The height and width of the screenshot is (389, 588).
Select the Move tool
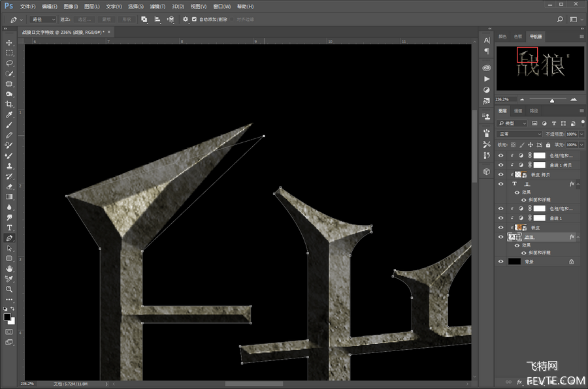pos(9,42)
